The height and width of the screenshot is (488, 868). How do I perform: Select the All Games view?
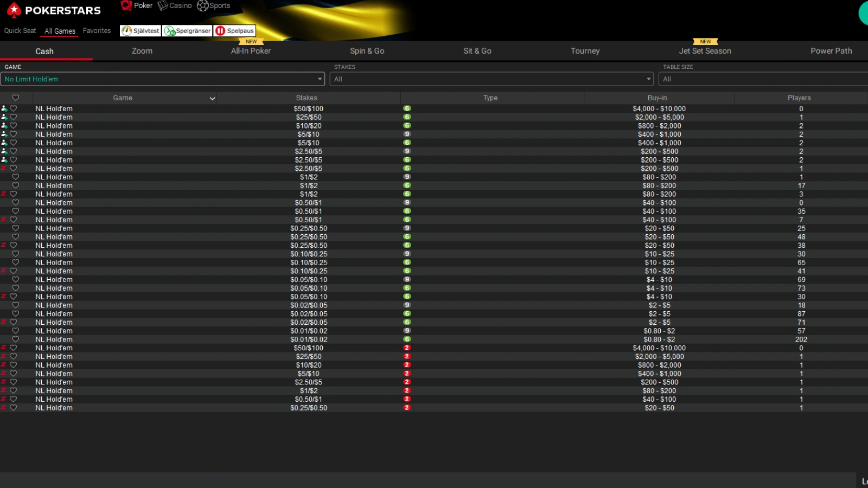point(60,31)
